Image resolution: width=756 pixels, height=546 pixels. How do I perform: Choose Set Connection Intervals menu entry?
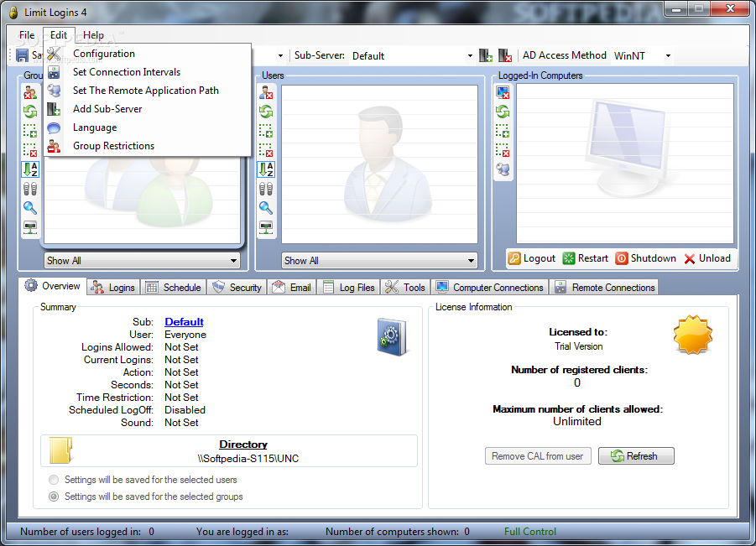148,72
